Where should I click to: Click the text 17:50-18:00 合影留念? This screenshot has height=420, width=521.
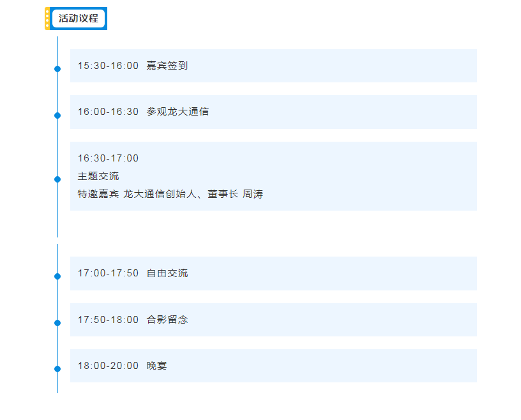click(x=133, y=320)
